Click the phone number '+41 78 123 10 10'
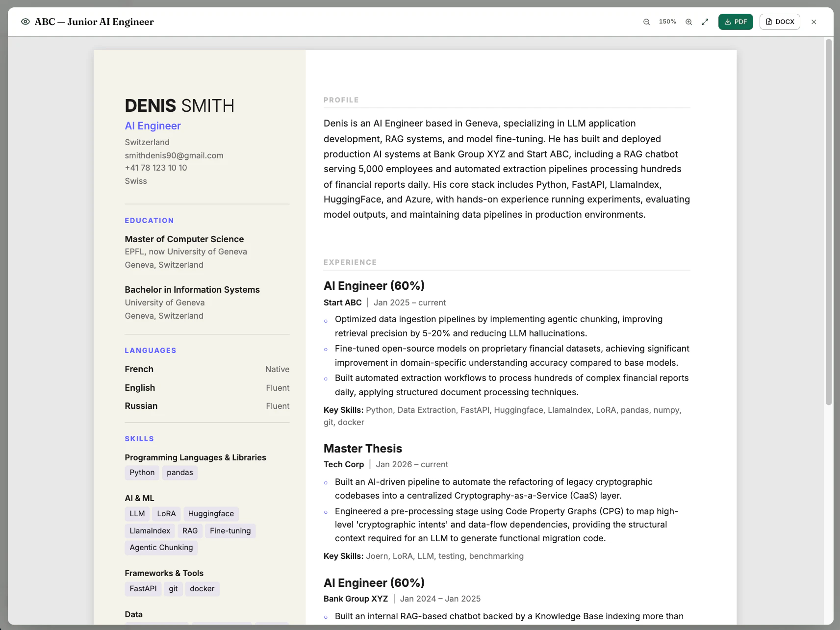The image size is (840, 630). (x=156, y=168)
